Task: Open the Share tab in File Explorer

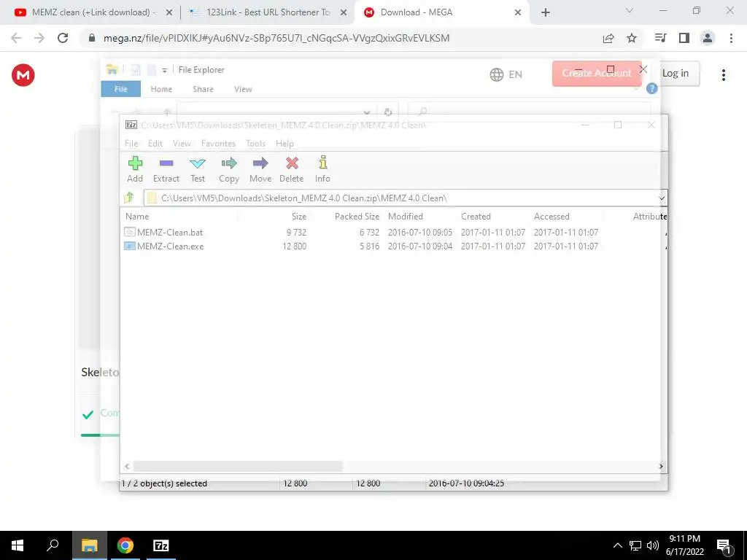Action: 203,89
